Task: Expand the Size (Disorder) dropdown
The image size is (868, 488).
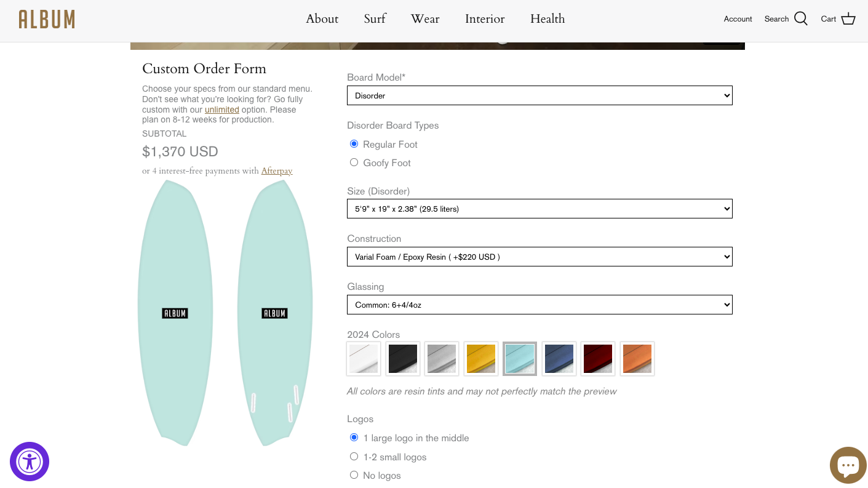Action: pos(540,209)
